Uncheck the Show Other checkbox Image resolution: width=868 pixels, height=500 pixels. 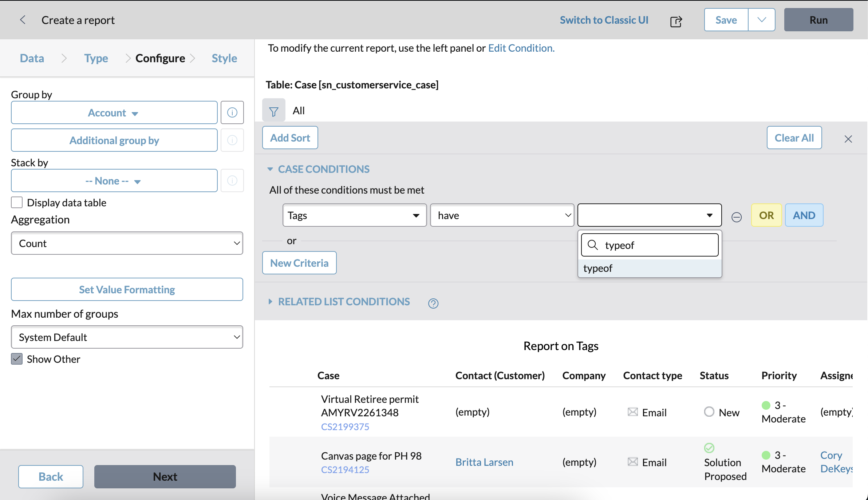[x=16, y=359]
